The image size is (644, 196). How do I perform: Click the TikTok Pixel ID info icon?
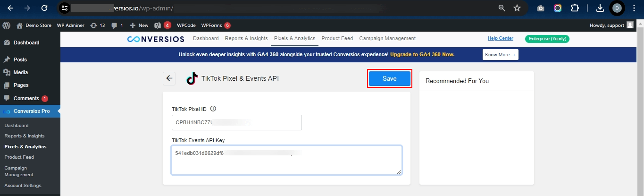(x=213, y=109)
